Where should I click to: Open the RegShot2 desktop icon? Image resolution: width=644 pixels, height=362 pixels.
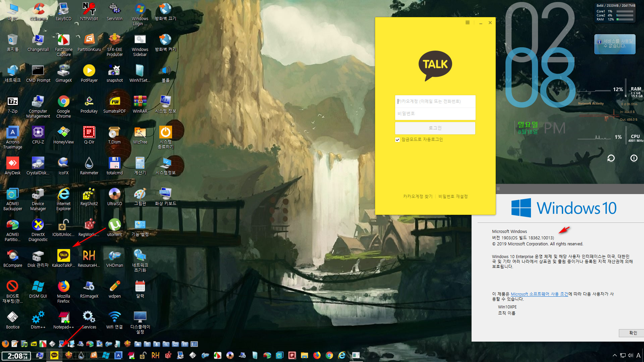tap(89, 197)
